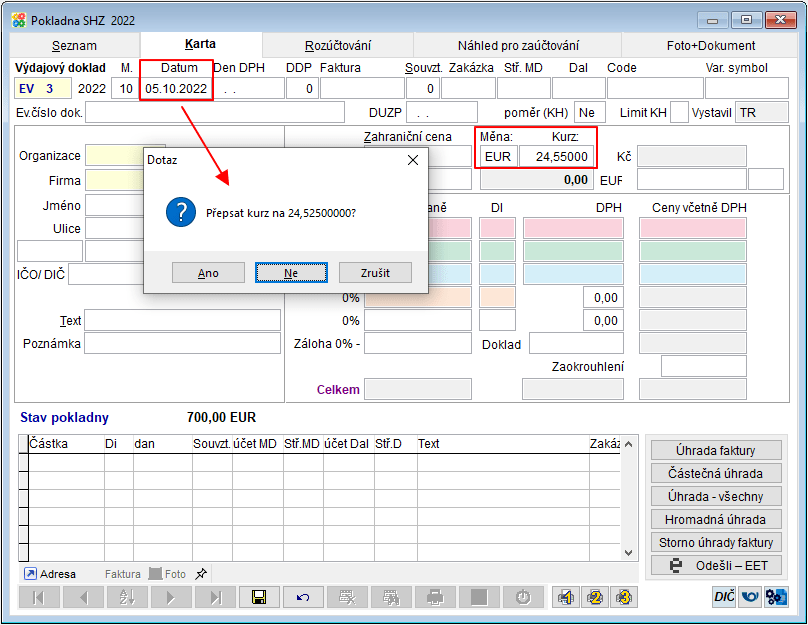Click the power/exit icon in bottom toolbar
808x625 pixels.
[x=524, y=597]
